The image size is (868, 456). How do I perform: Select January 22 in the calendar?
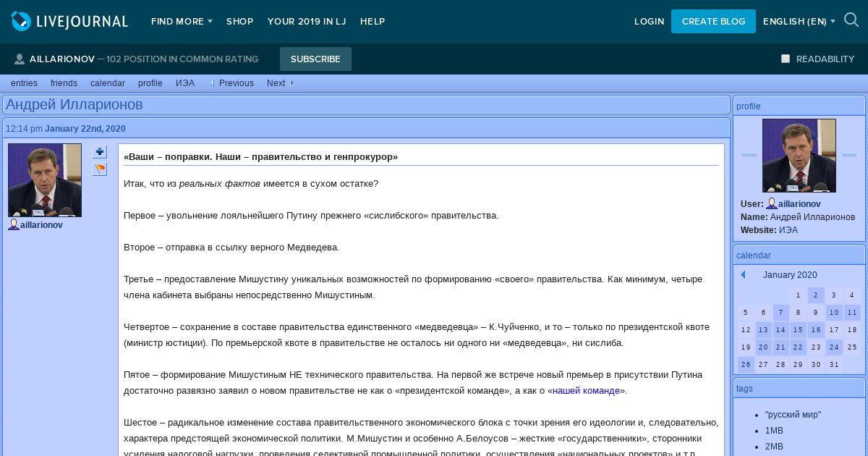[x=799, y=347]
